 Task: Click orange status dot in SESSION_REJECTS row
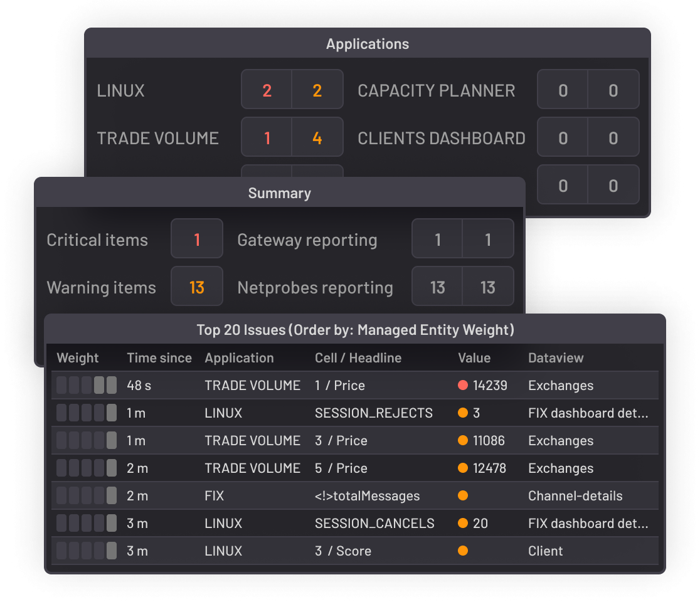463,413
